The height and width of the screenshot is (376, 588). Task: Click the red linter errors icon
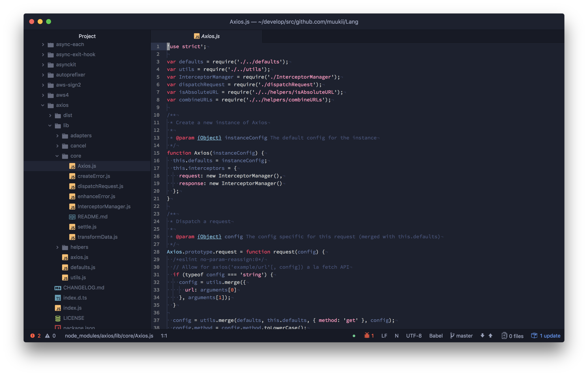(x=33, y=336)
